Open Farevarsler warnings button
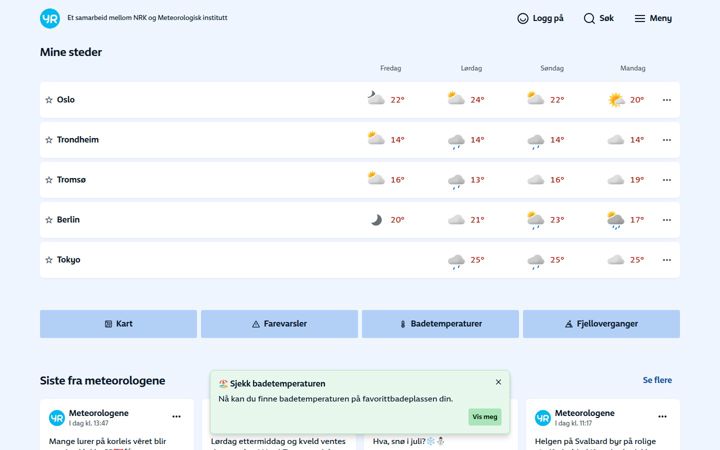Image resolution: width=720 pixels, height=450 pixels. [x=279, y=324]
